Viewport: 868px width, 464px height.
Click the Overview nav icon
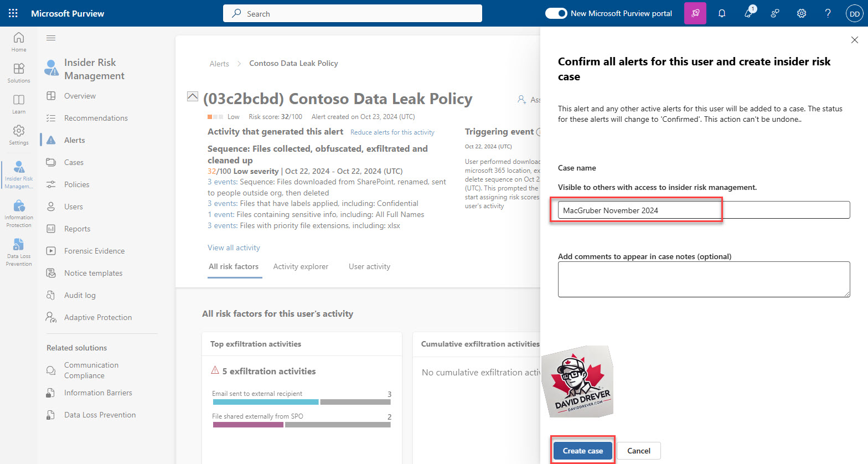51,96
